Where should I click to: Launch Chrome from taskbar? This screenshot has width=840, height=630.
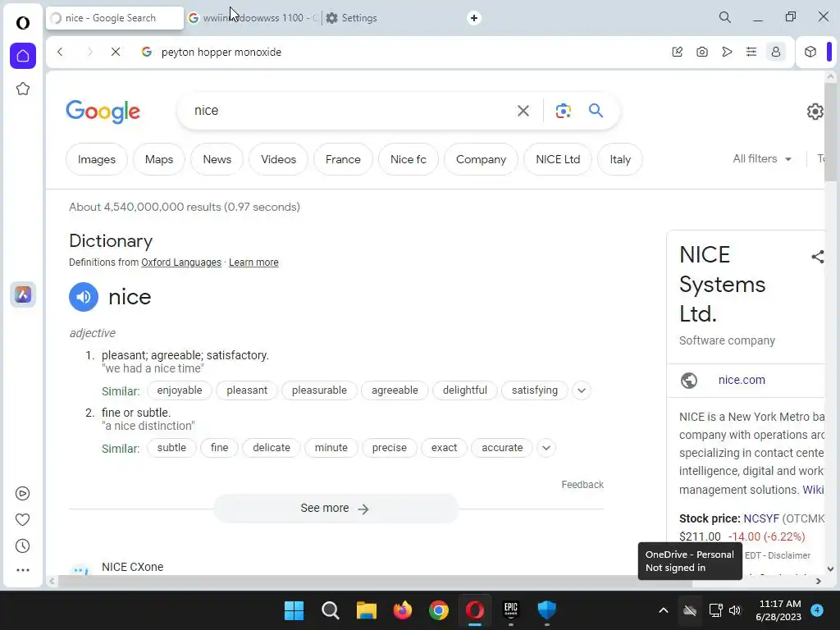point(438,610)
